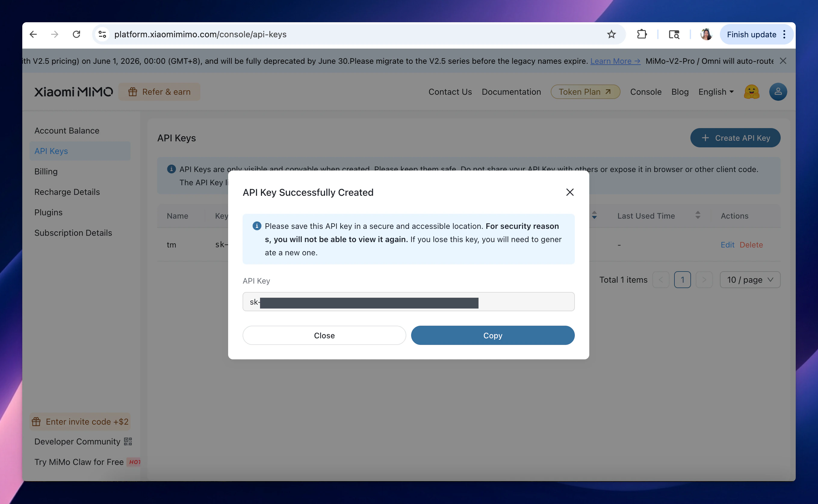This screenshot has height=504, width=818.
Task: Select page 1 in pagination
Action: 682,280
